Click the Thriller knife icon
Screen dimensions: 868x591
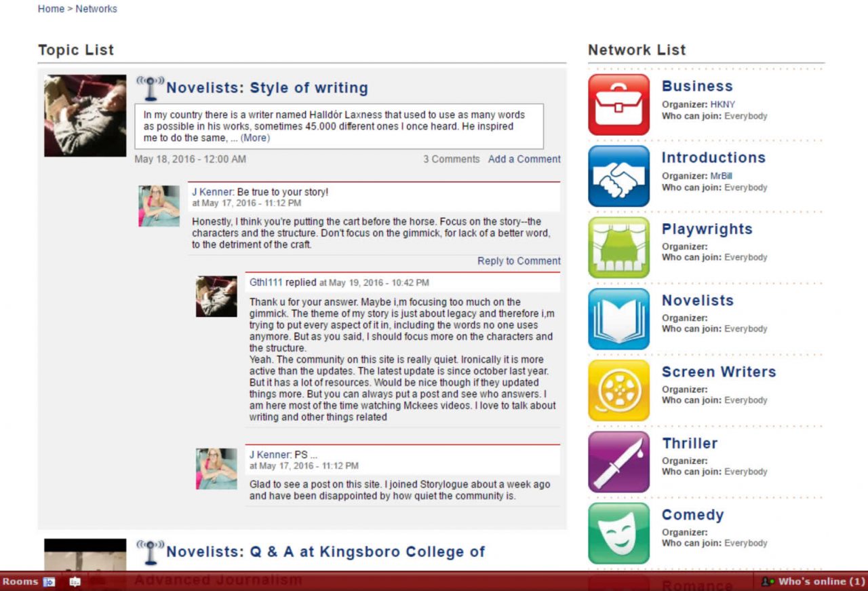click(x=618, y=461)
